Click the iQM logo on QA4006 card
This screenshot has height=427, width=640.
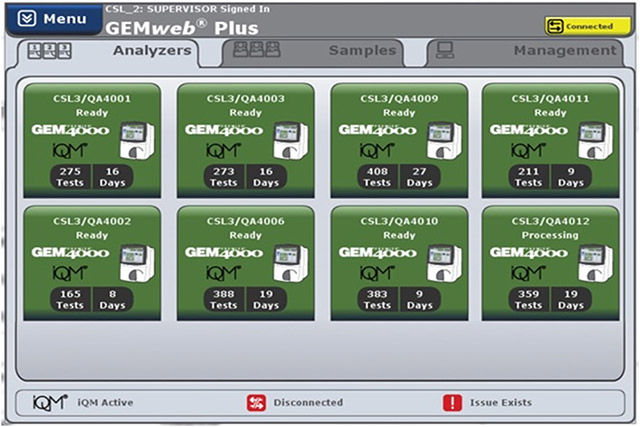(x=224, y=273)
